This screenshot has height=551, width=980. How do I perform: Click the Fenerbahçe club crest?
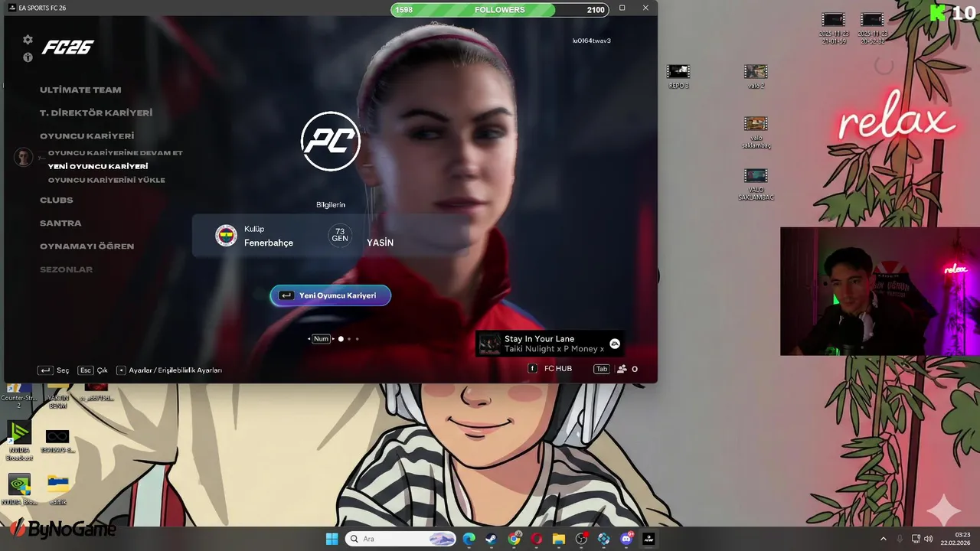pyautogui.click(x=226, y=236)
